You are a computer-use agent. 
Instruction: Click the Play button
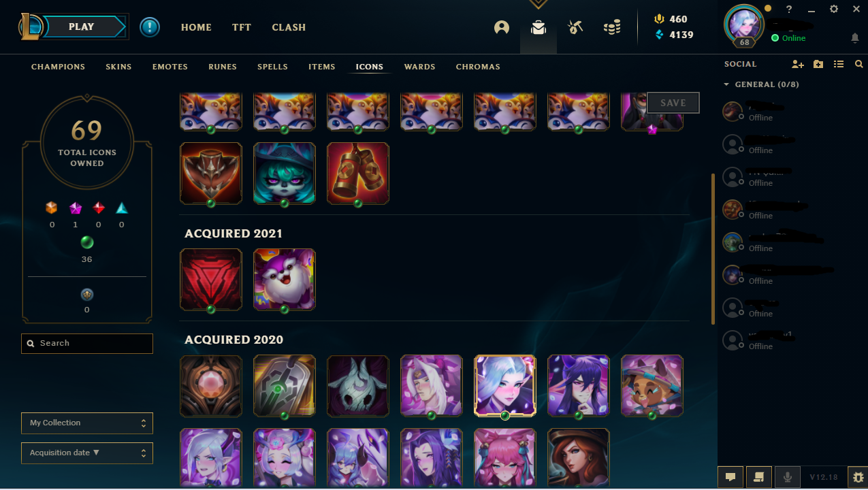click(x=82, y=27)
